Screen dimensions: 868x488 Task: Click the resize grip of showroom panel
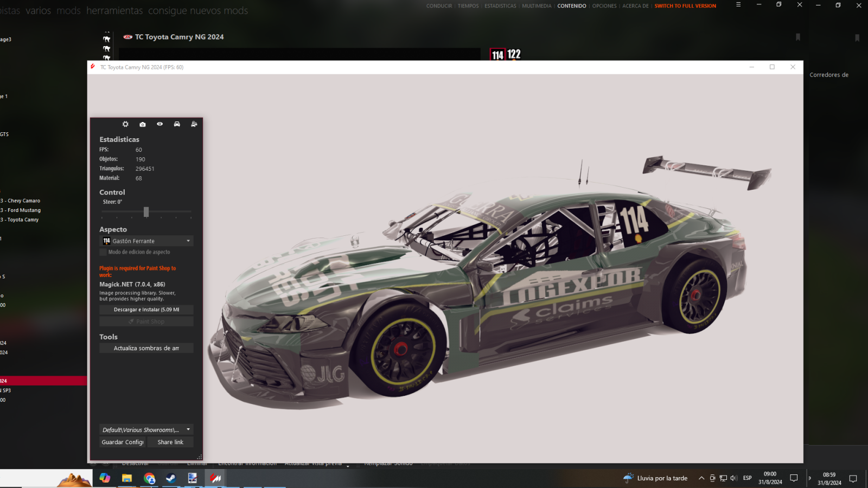tap(200, 457)
